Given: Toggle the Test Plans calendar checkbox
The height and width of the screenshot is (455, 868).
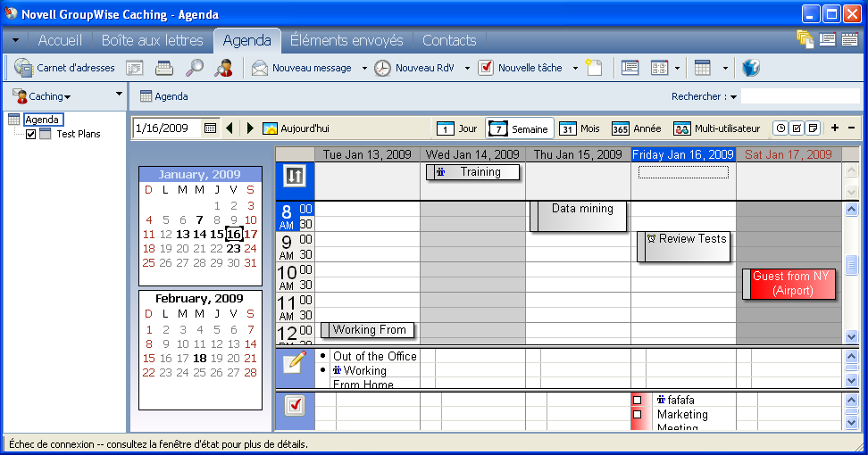Looking at the screenshot, I should [31, 134].
